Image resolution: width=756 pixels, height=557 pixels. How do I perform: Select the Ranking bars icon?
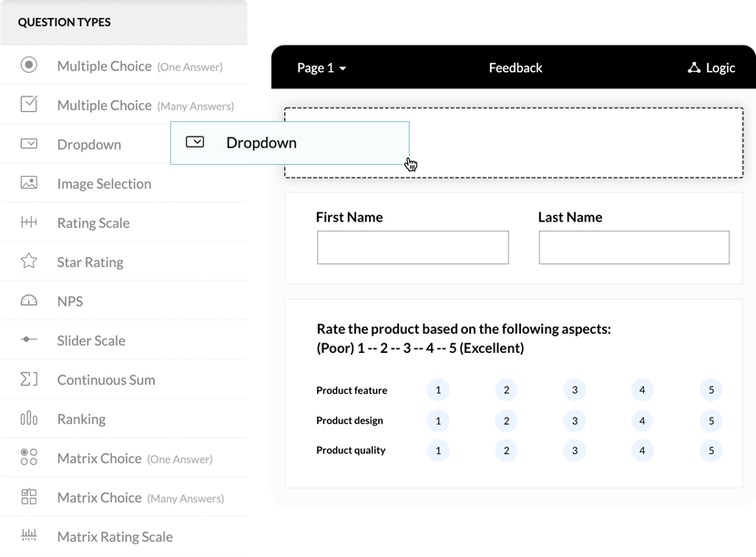pos(29,418)
